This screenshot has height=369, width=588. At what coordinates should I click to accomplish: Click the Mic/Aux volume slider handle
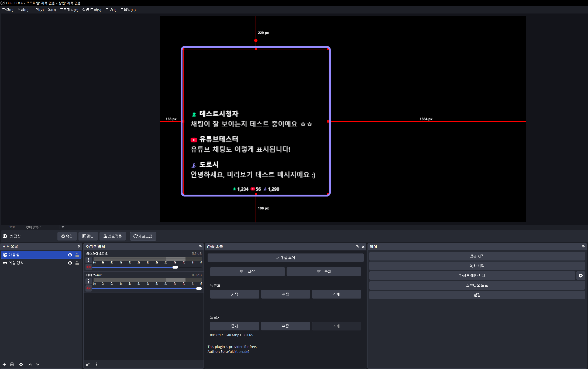[199, 289]
